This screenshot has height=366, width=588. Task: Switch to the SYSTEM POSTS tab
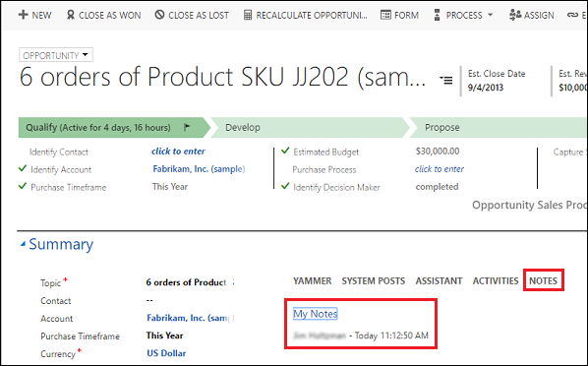click(x=373, y=280)
